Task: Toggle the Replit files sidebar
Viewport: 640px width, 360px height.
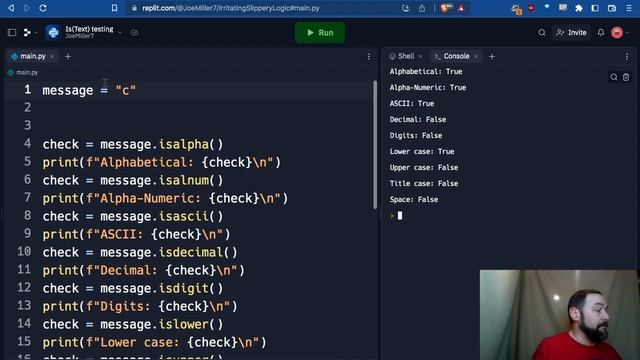Action: click(x=12, y=33)
